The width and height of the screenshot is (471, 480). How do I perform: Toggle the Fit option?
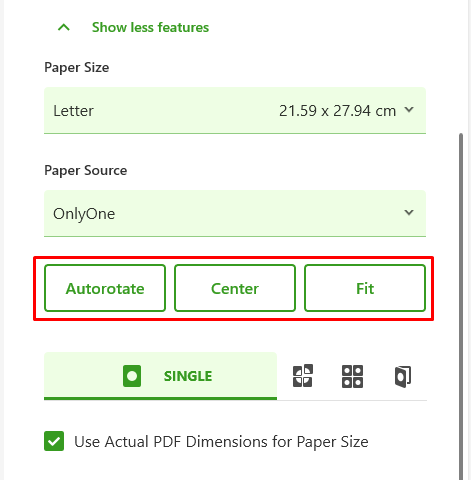pos(365,288)
